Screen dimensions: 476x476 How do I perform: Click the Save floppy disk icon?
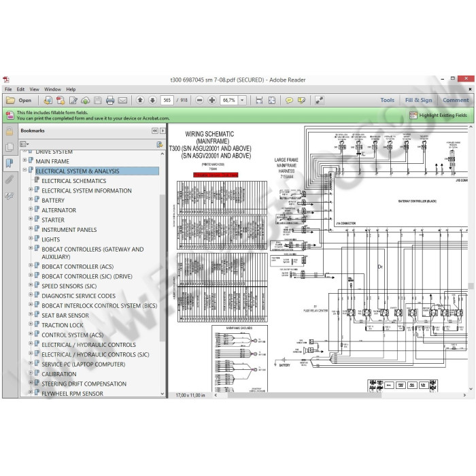click(x=98, y=100)
